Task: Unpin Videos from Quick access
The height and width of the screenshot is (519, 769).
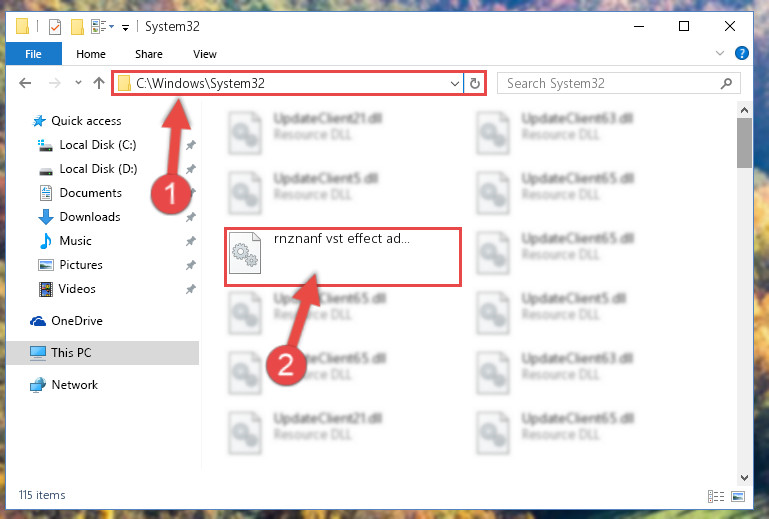Action: point(191,289)
